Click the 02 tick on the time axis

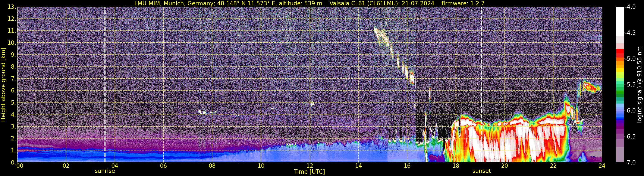[x=66, y=166]
